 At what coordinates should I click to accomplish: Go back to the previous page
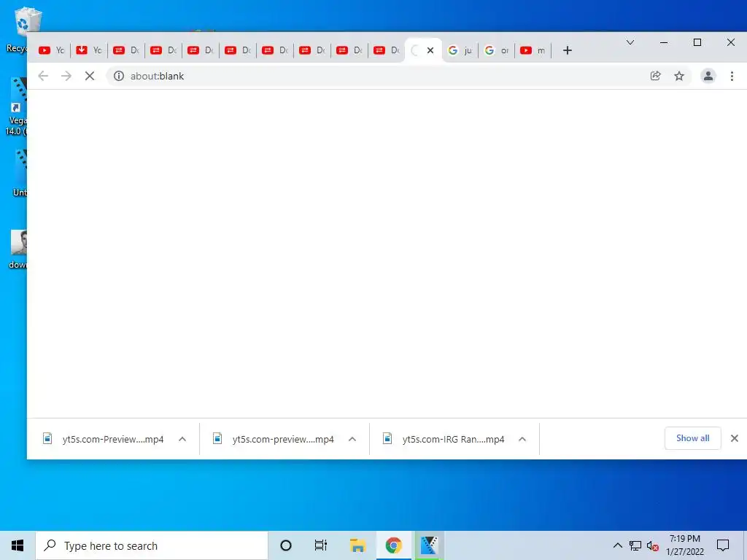point(43,76)
